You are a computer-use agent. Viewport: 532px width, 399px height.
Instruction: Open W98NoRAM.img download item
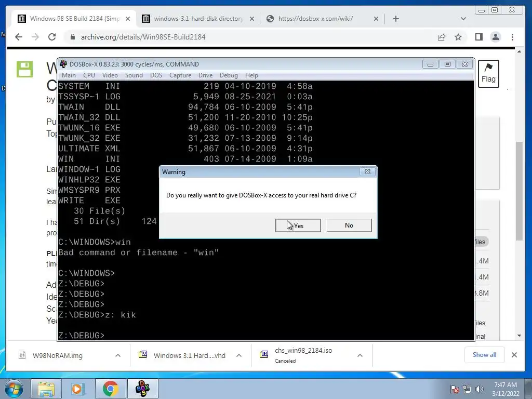(58, 355)
